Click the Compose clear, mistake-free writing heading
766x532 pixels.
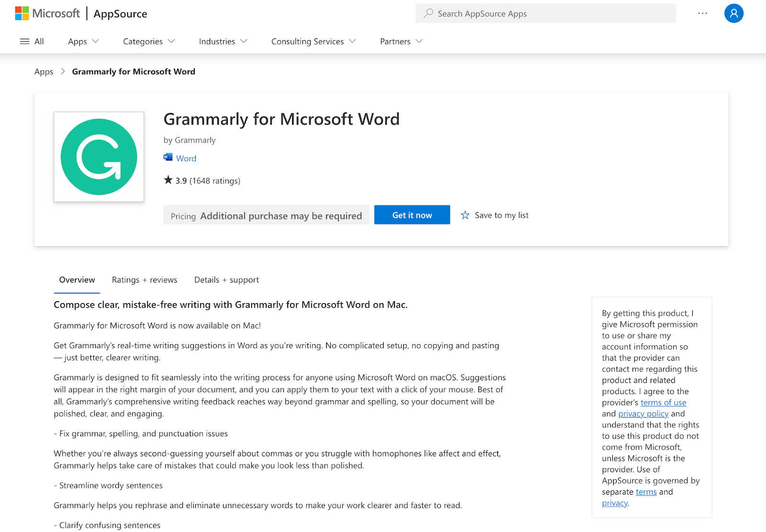point(231,305)
